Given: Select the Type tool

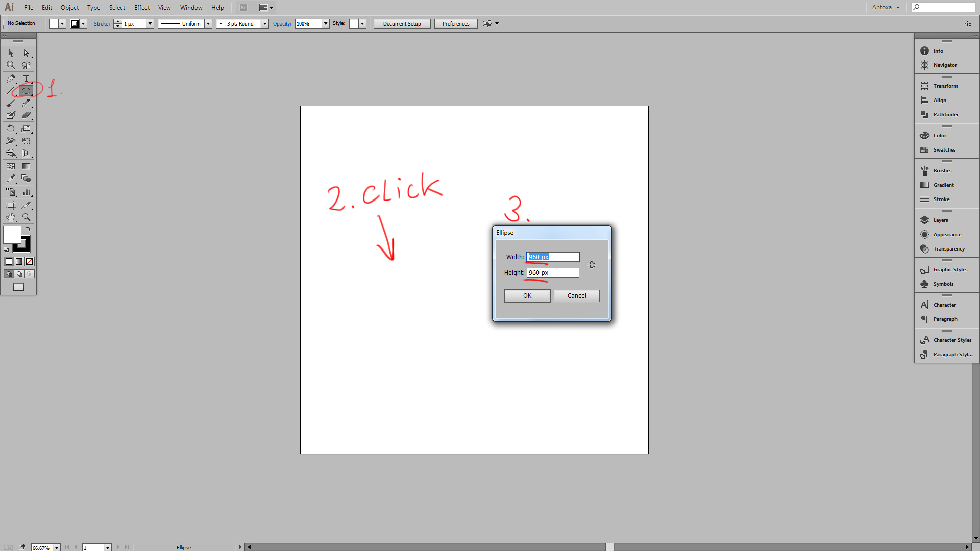Looking at the screenshot, I should (26, 78).
